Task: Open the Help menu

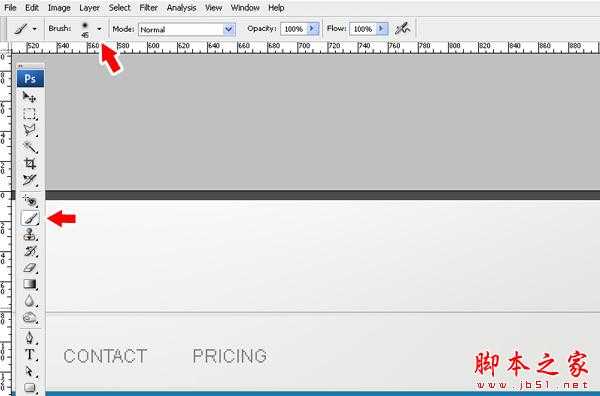Action: pos(276,8)
